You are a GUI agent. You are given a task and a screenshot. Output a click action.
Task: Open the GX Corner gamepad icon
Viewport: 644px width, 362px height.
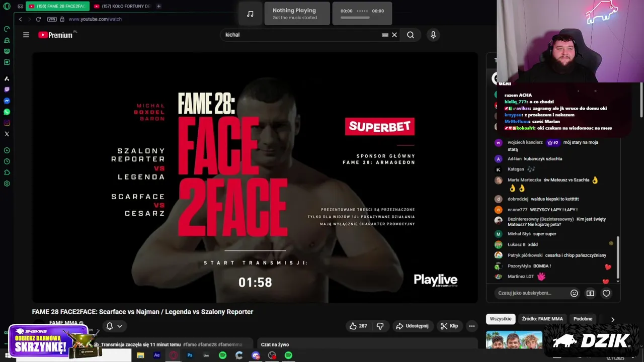click(x=20, y=6)
